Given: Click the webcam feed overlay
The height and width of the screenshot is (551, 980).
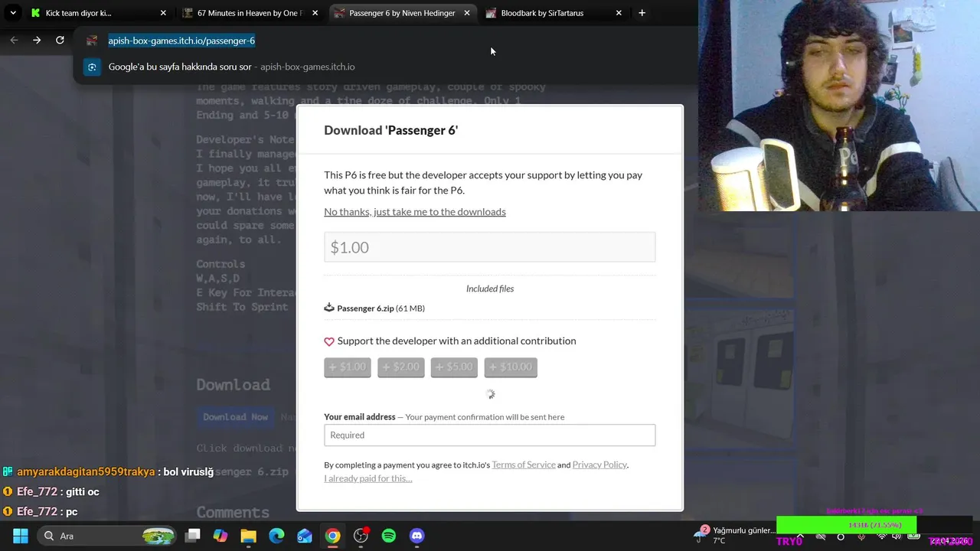Looking at the screenshot, I should (839, 106).
